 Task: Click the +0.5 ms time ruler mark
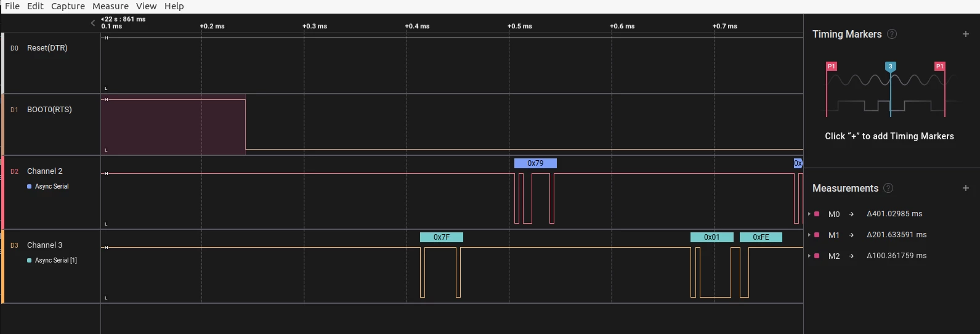pyautogui.click(x=520, y=26)
